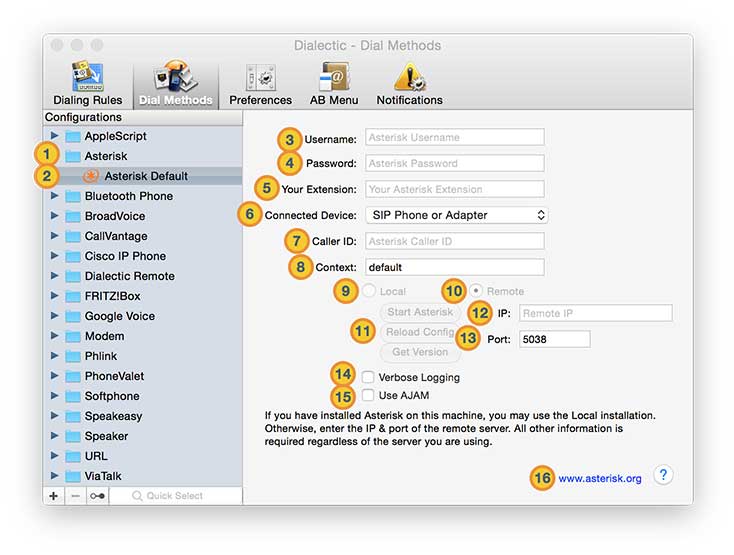Click the Asterisk Default star icon
This screenshot has height=555, width=734.
[x=91, y=176]
